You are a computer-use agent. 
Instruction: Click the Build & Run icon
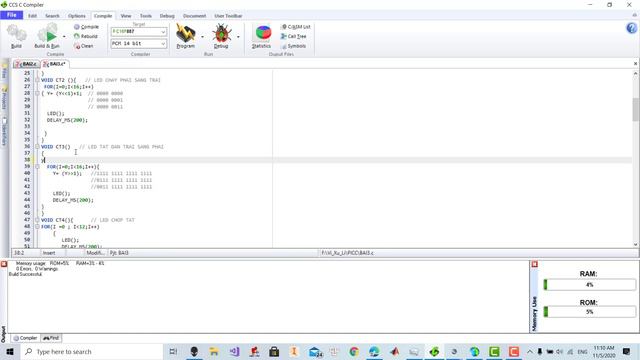47,33
